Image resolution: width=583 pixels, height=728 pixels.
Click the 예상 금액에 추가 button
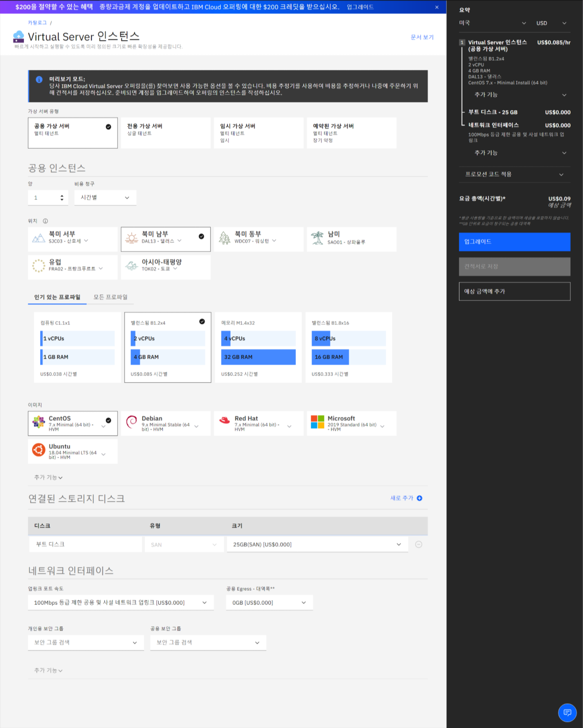[x=515, y=291]
